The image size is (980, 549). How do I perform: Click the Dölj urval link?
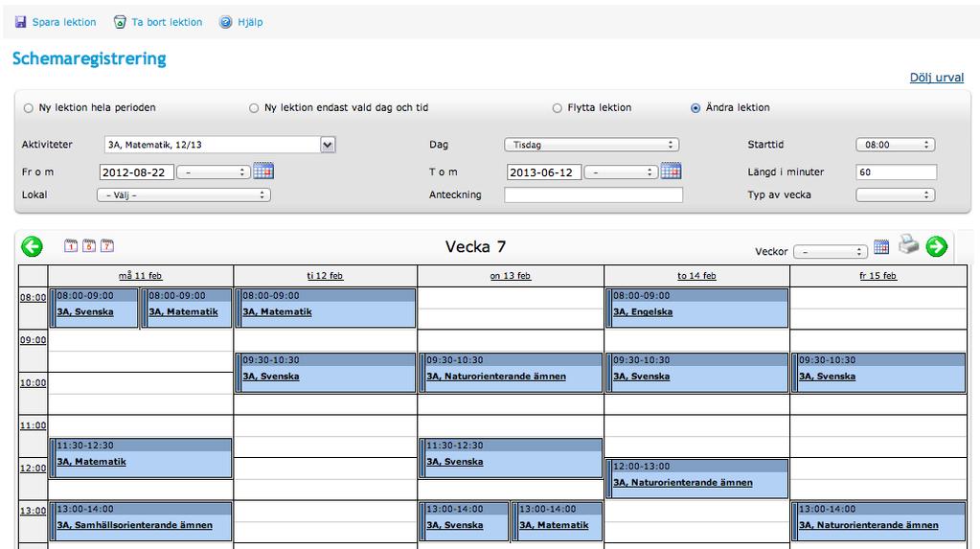(937, 78)
